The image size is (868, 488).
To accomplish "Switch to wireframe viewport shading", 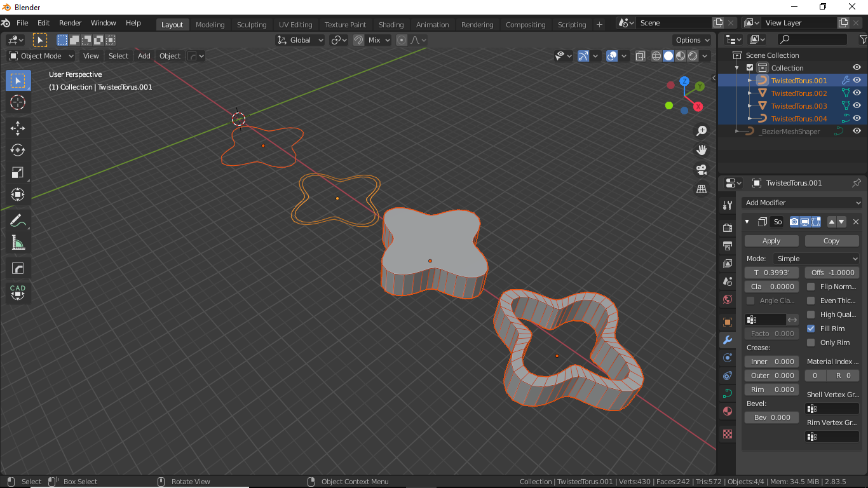I will click(x=656, y=56).
